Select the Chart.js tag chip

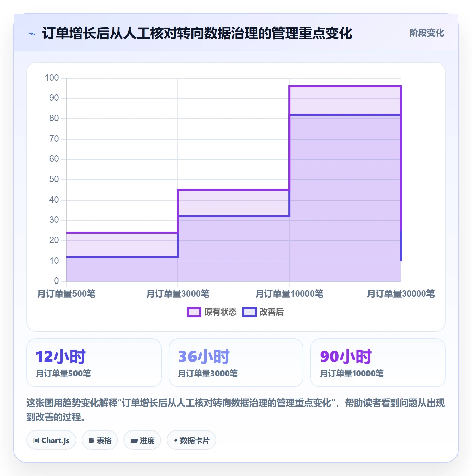click(51, 440)
